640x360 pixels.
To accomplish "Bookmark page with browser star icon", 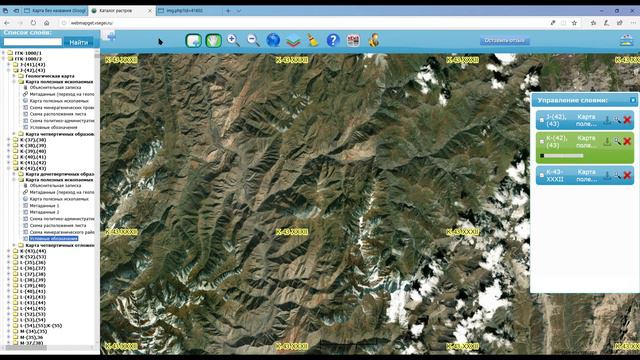I will 574,23.
